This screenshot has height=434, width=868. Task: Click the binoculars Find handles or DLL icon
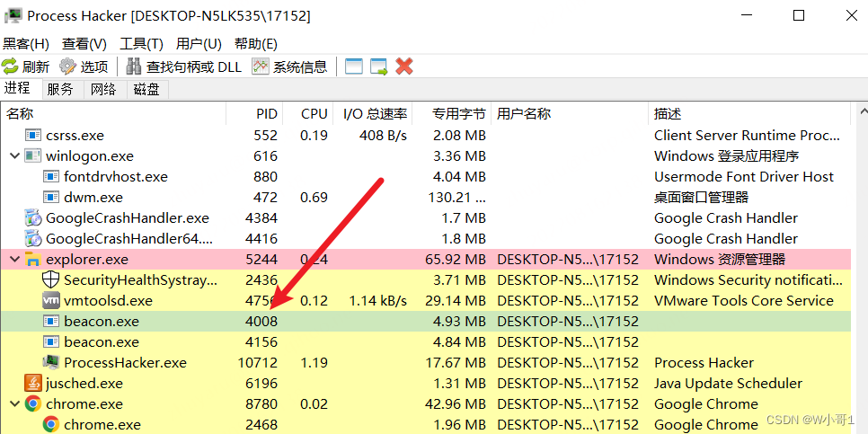tap(133, 67)
